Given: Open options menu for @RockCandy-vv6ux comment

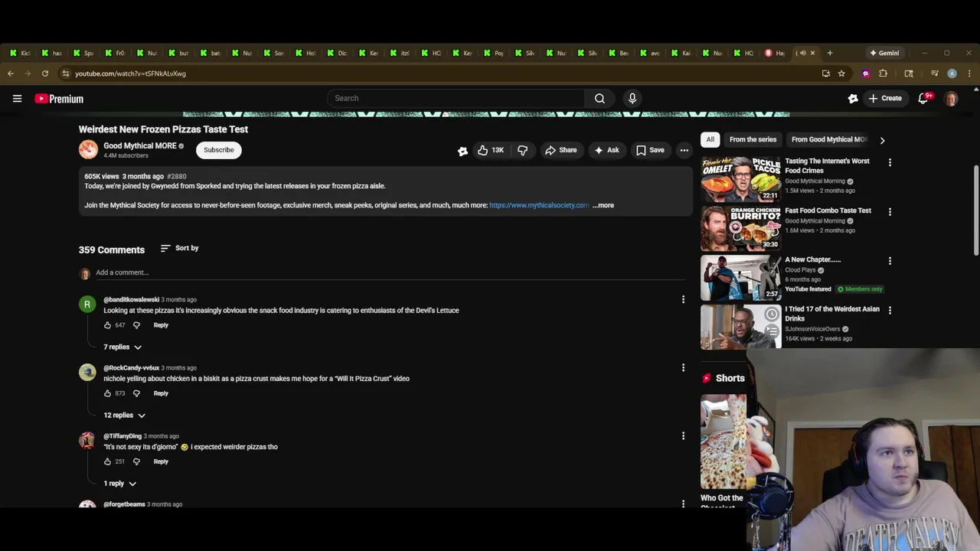Looking at the screenshot, I should point(683,367).
